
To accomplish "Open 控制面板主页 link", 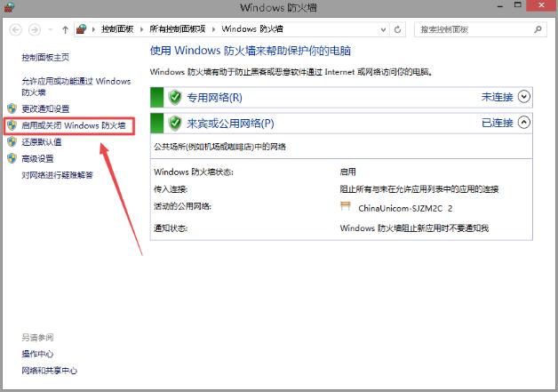I will click(x=45, y=57).
